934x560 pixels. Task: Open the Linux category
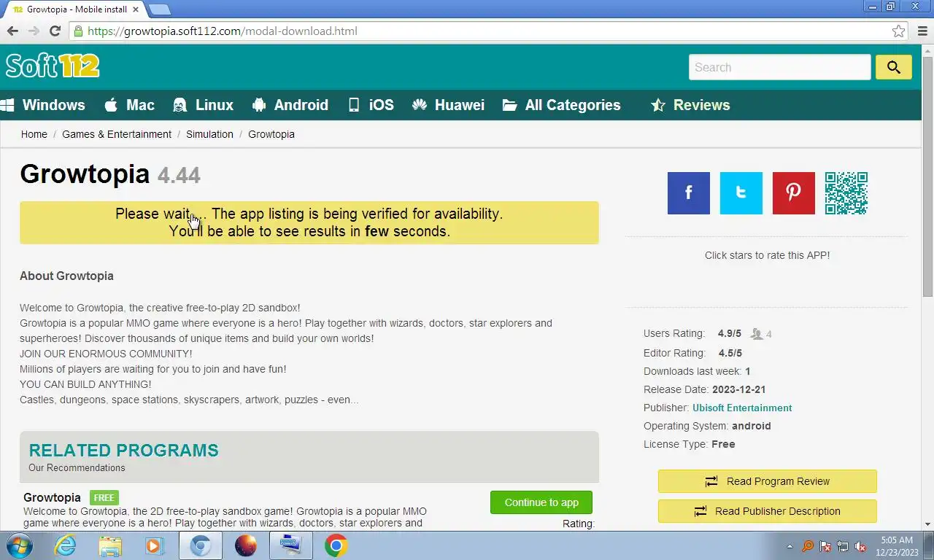pyautogui.click(x=204, y=105)
